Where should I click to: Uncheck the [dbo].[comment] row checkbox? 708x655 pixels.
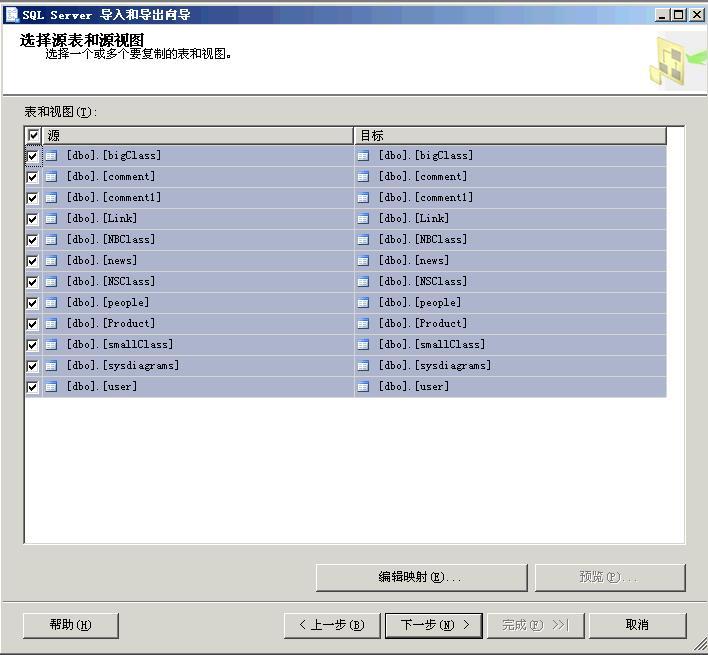click(33, 177)
